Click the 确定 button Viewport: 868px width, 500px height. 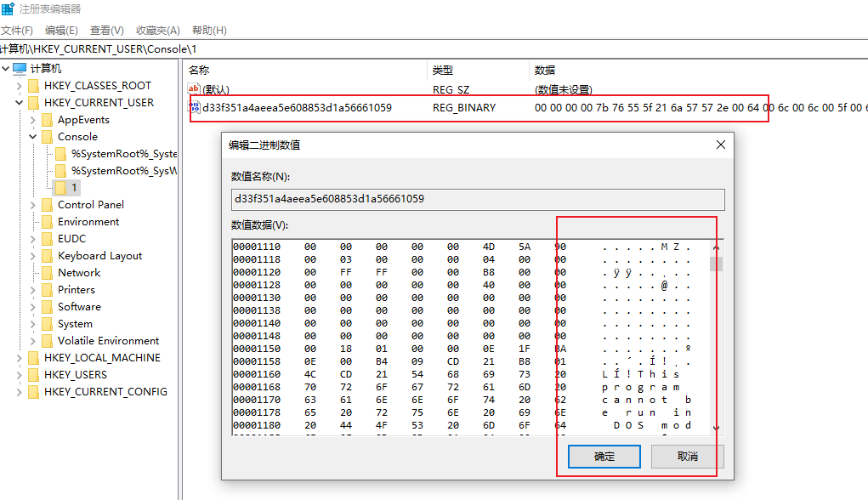[604, 457]
